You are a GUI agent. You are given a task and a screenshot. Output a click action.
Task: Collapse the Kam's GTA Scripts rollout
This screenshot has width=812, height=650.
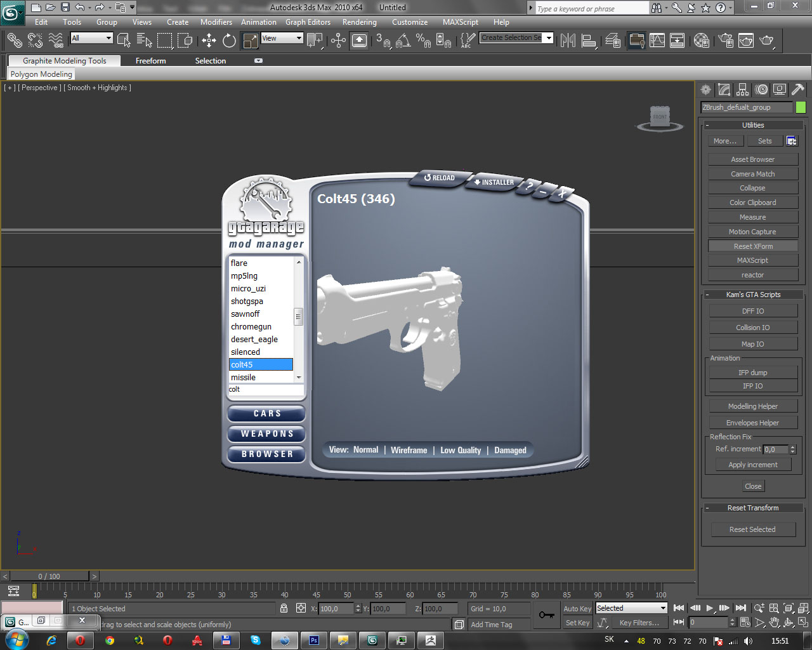753,295
